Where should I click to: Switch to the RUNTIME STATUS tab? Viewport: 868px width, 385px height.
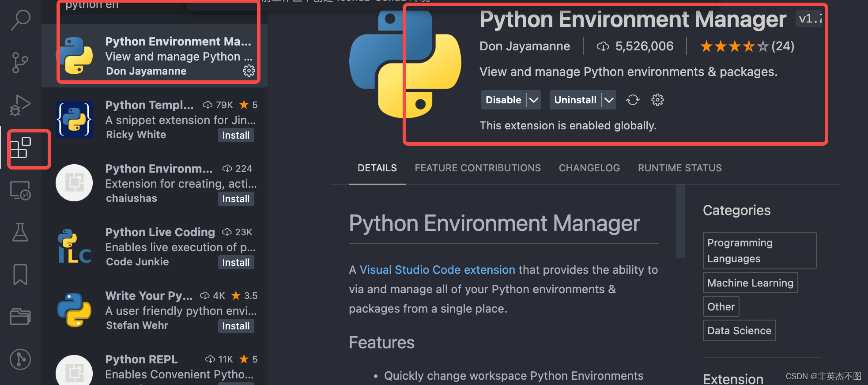click(680, 168)
